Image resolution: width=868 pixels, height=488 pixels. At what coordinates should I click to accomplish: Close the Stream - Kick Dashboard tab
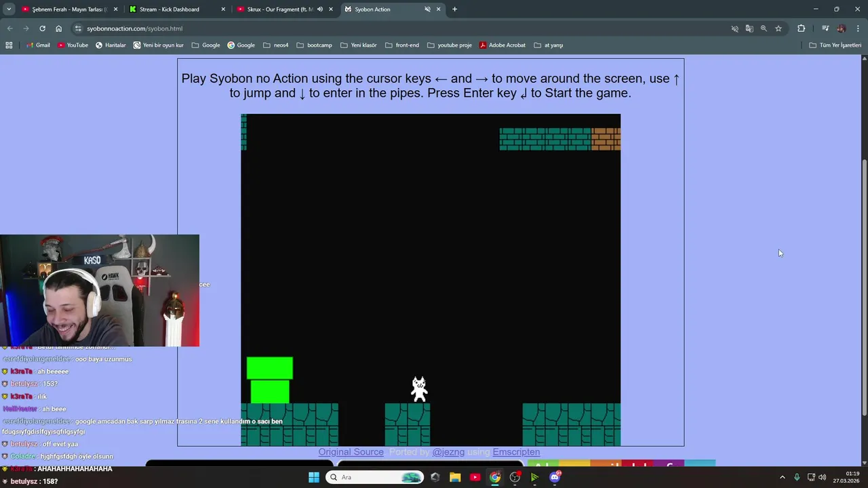click(223, 9)
